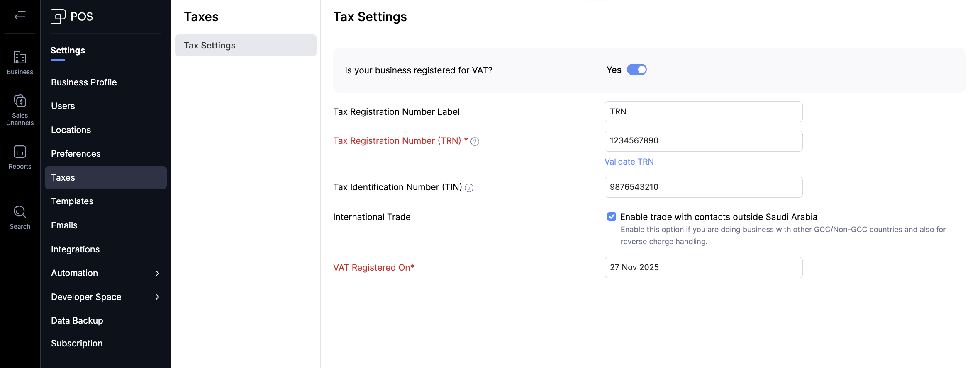Click the TRN help question mark icon
Image resolution: width=980 pixels, height=368 pixels.
point(475,142)
